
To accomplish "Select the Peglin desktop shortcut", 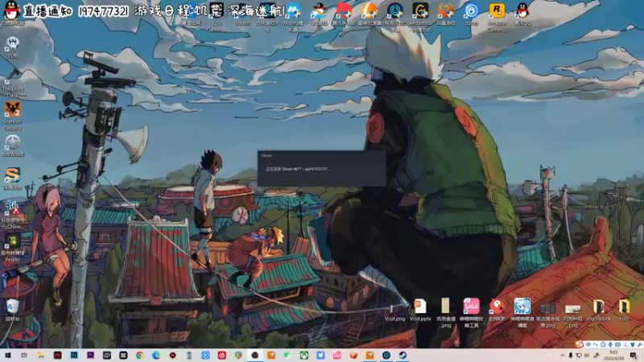I will pyautogui.click(x=12, y=248).
